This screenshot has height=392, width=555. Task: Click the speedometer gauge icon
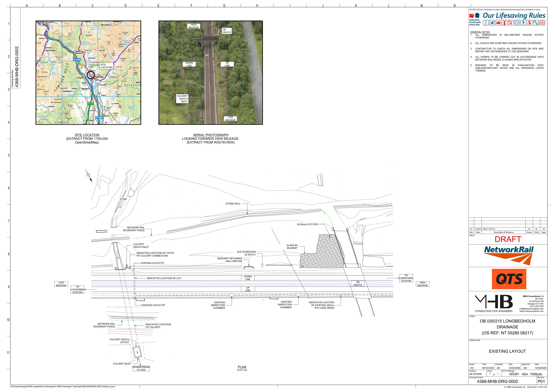[517, 22]
